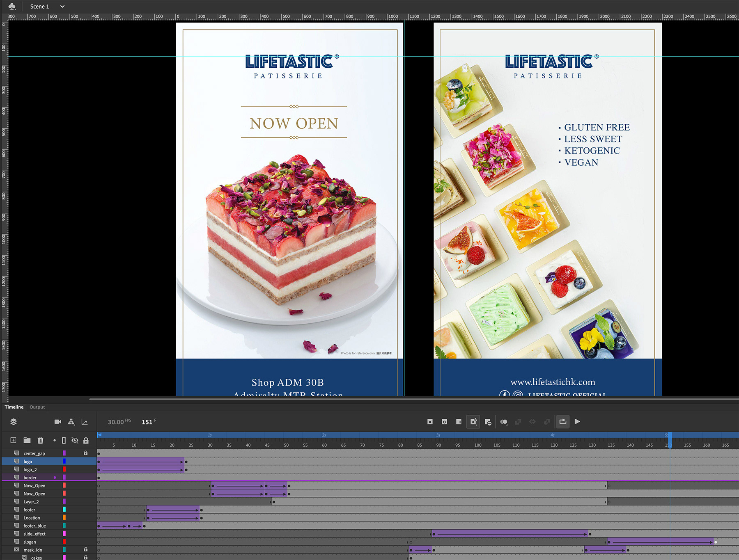Switch to the Timeline tab
This screenshot has height=560, width=739.
14,407
